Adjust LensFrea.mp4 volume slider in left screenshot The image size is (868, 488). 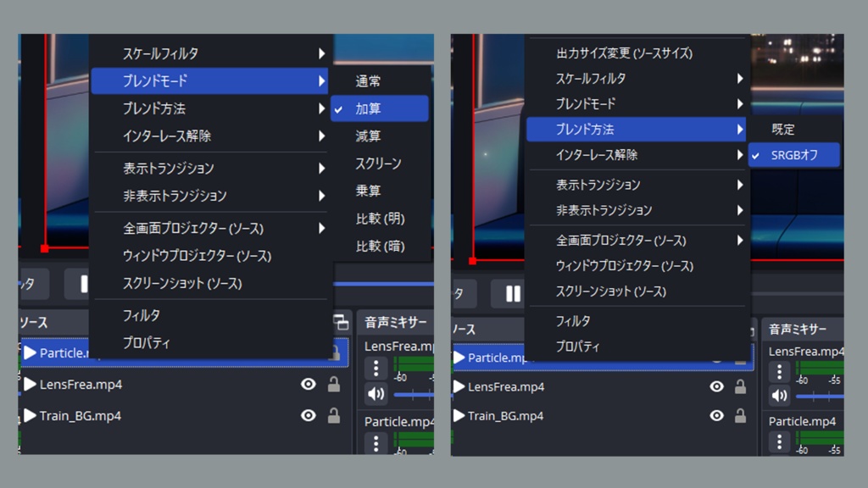tap(414, 395)
